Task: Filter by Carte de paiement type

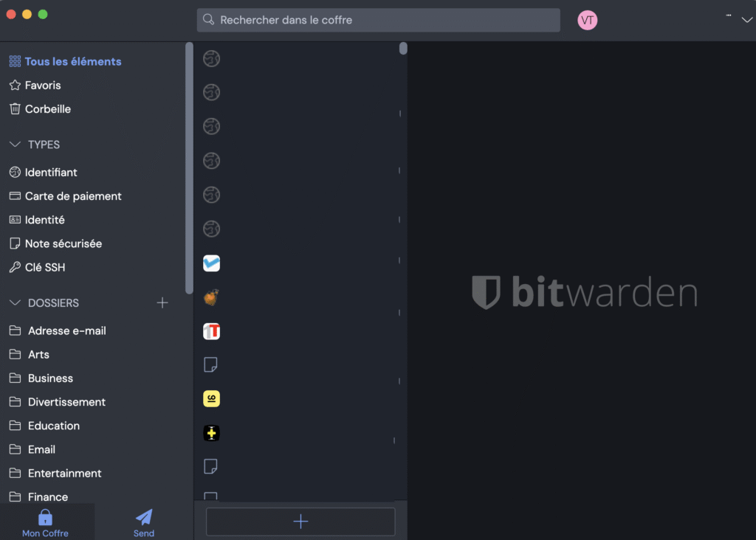Action: point(65,196)
